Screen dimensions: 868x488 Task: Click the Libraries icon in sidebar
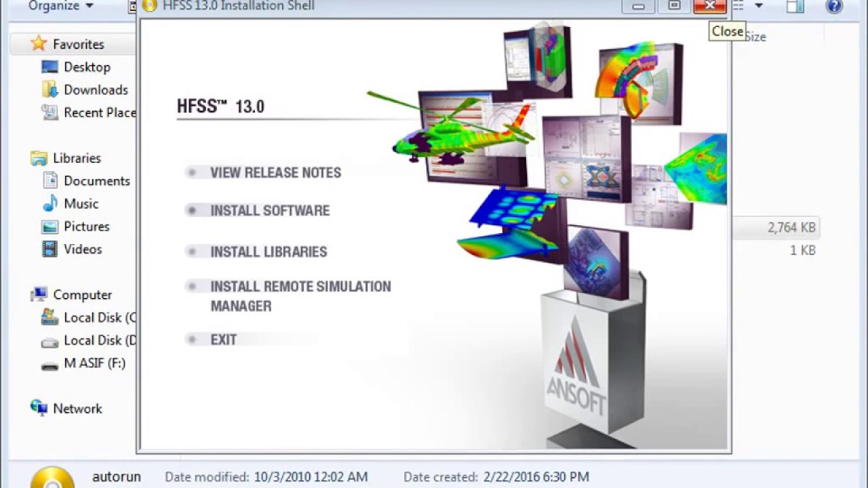[x=39, y=158]
